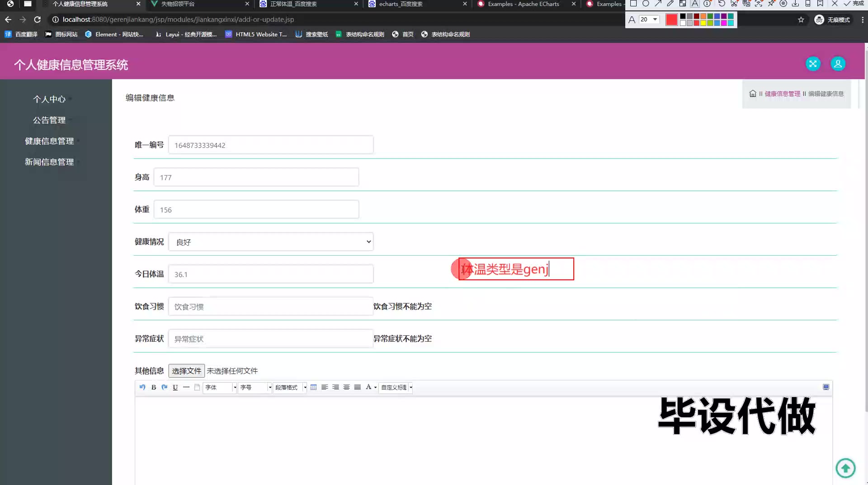Insert table in editor
Screen dimensions: 868x485
313,387
